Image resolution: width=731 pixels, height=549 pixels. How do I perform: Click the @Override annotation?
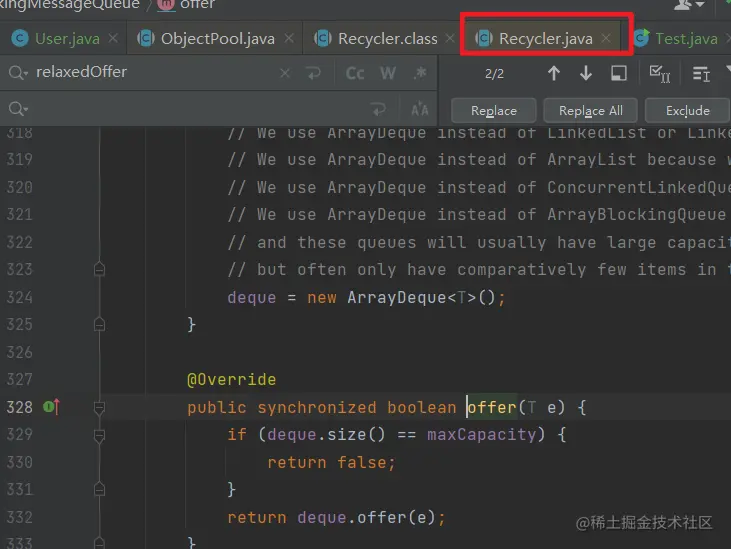231,379
